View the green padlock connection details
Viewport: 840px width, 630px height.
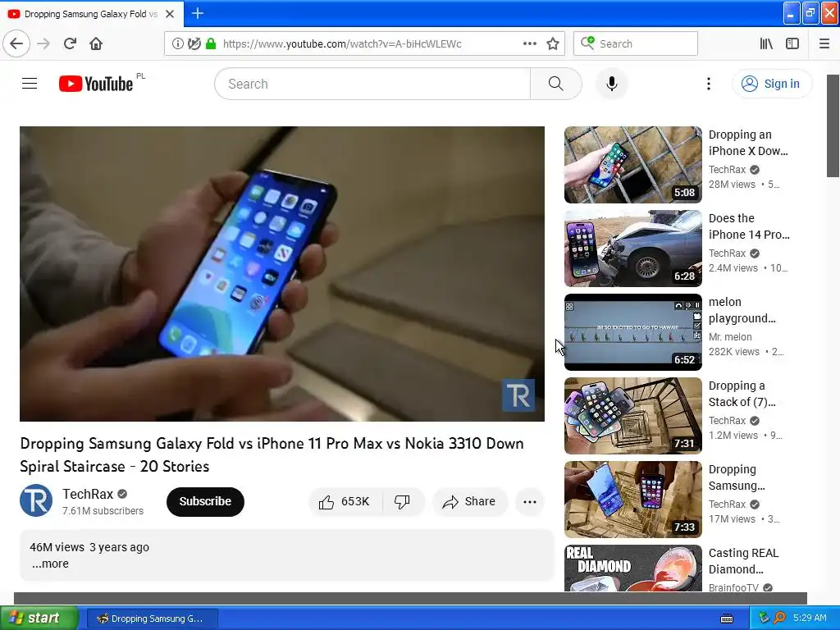pos(211,43)
